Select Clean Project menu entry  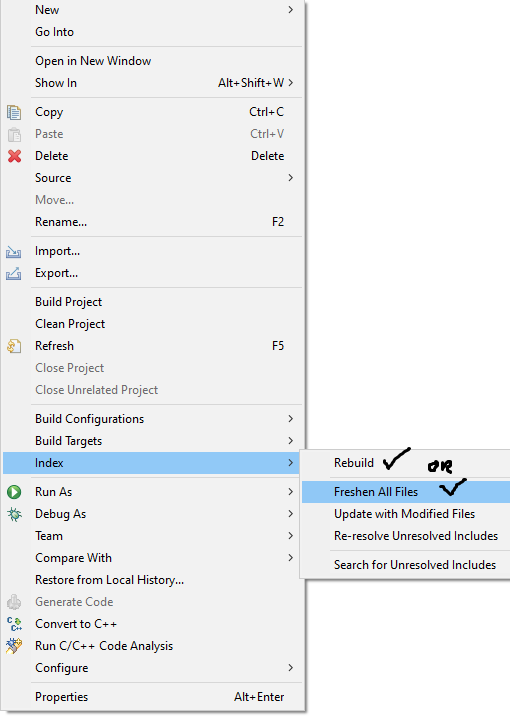click(70, 324)
